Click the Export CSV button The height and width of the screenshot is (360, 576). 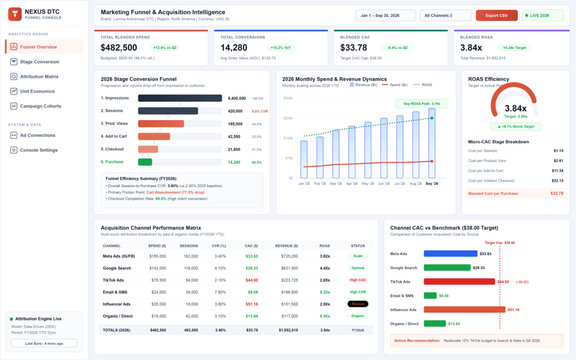497,15
